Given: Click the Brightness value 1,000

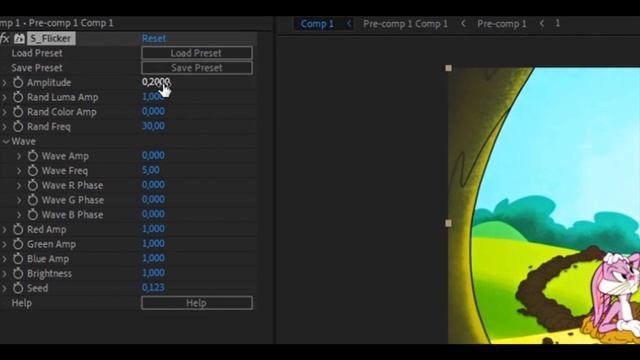Looking at the screenshot, I should point(153,273).
